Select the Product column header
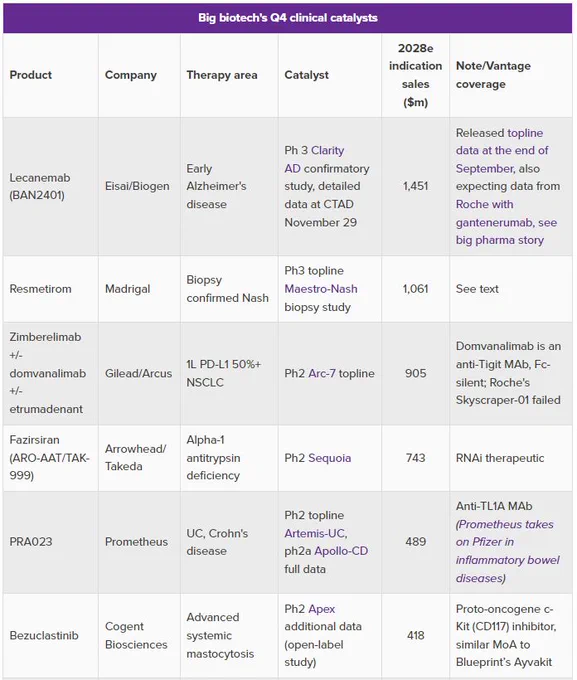Screen dimensions: 577x680 pos(31,75)
